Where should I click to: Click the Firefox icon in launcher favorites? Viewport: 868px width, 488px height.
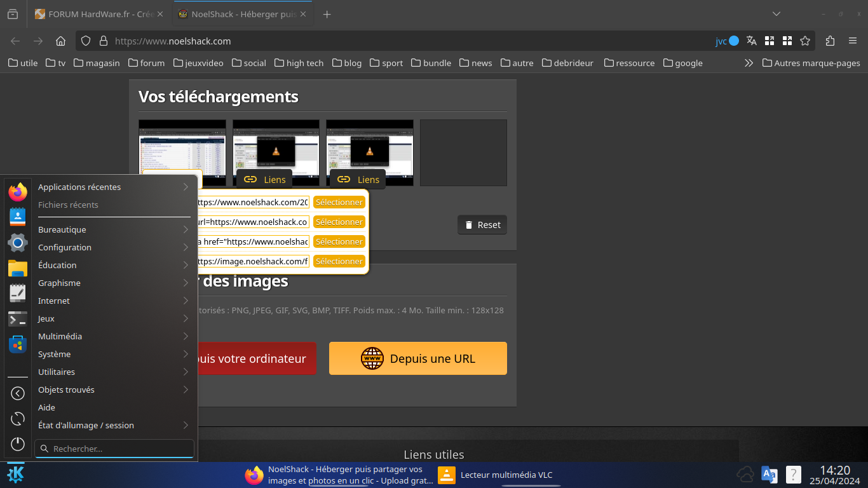click(18, 191)
